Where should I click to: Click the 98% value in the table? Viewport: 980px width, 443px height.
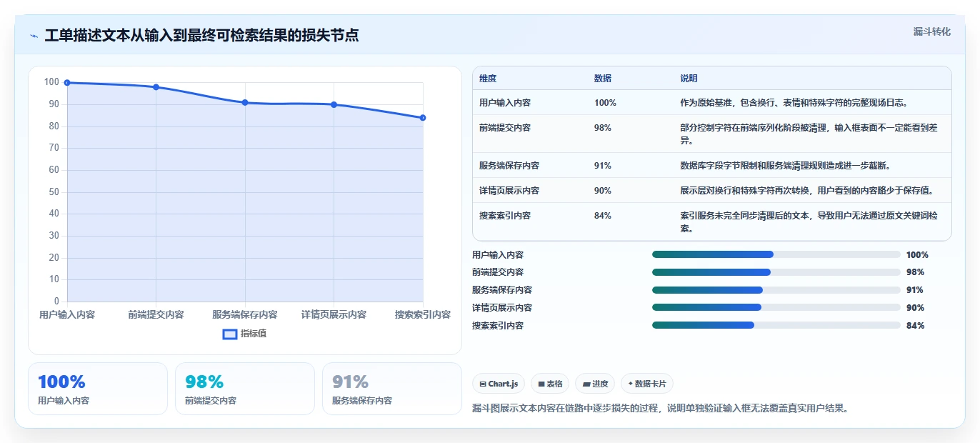[x=603, y=128]
